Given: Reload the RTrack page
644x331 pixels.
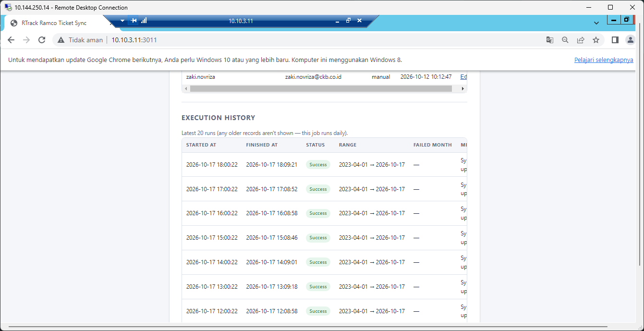Looking at the screenshot, I should tap(42, 40).
